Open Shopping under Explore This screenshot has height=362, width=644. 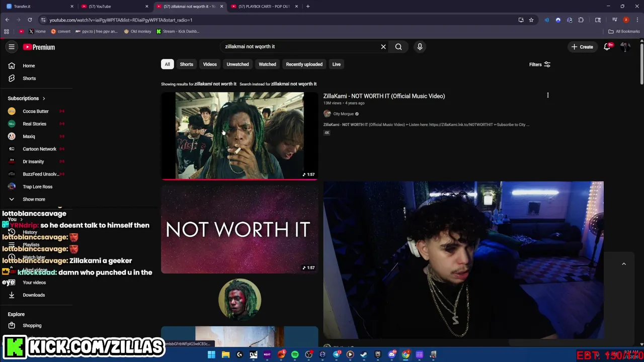(32, 325)
